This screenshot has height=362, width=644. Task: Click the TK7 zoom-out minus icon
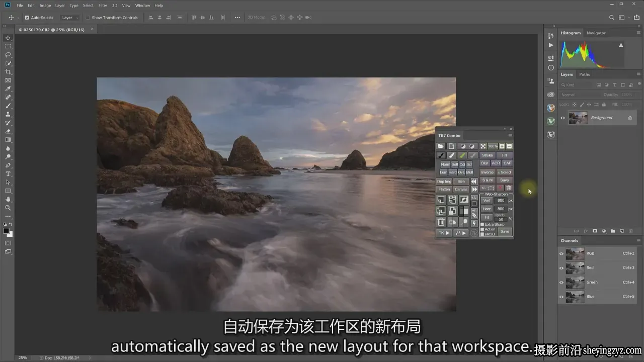(x=510, y=146)
